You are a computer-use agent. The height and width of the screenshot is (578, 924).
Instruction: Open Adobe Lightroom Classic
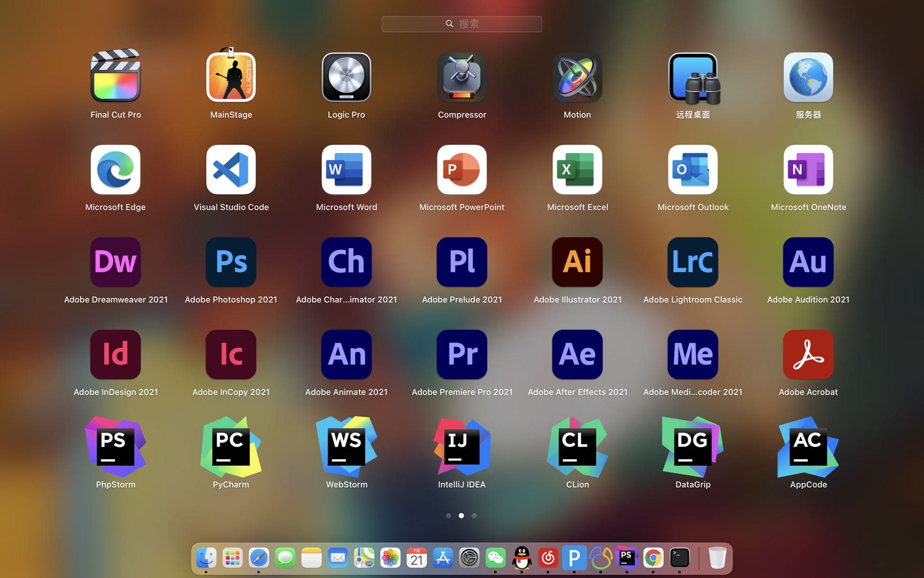click(x=693, y=262)
